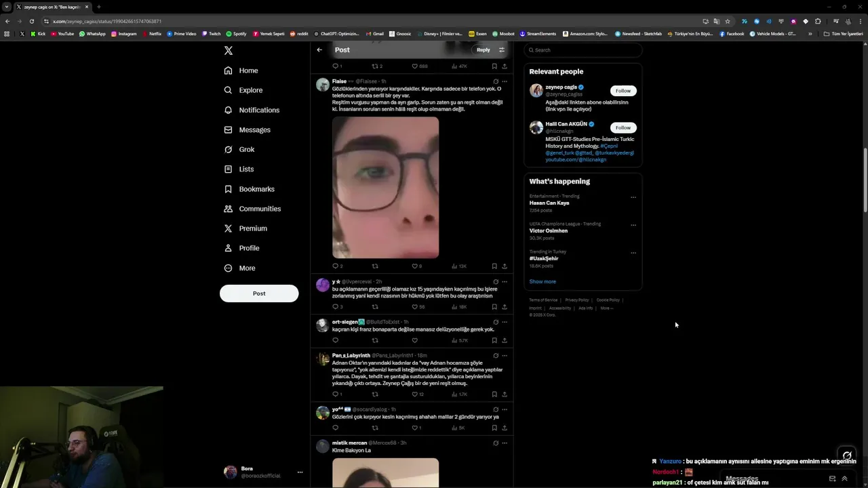This screenshot has height=488, width=868.
Task: Open the face photo in Flaise's reply
Action: [385, 187]
